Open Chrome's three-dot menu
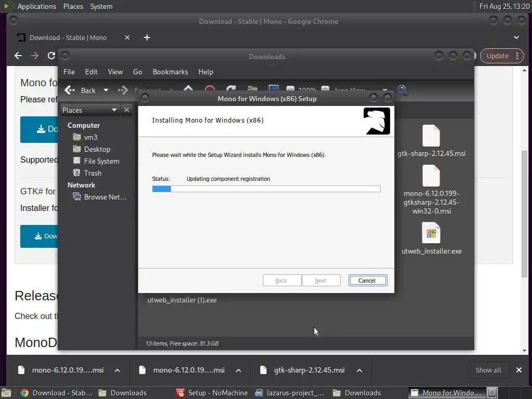The height and width of the screenshot is (399, 532). click(x=517, y=56)
